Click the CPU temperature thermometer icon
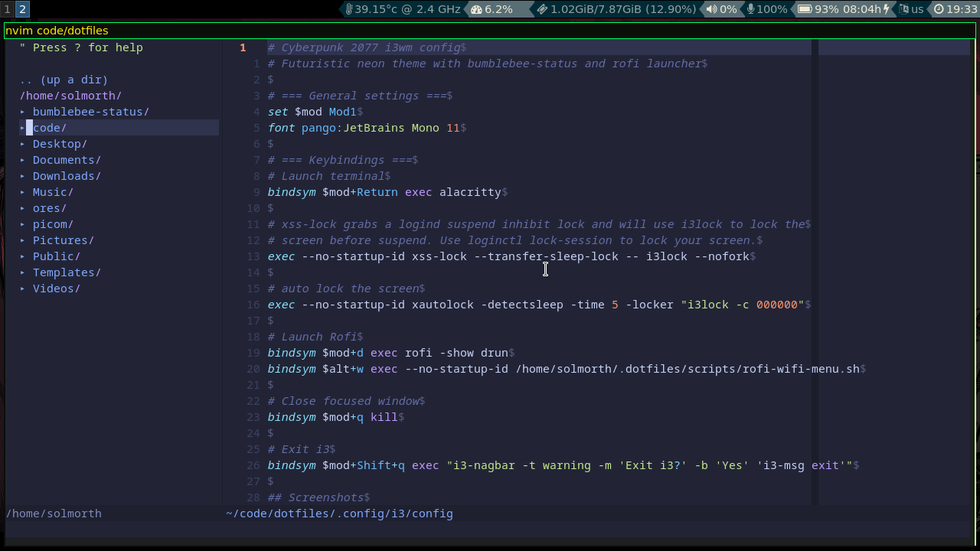980x551 pixels. 349,9
